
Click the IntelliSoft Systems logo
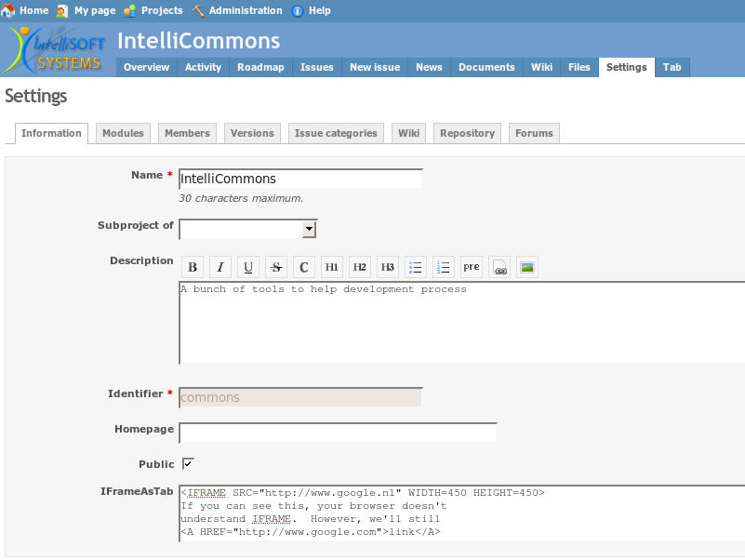coord(54,50)
